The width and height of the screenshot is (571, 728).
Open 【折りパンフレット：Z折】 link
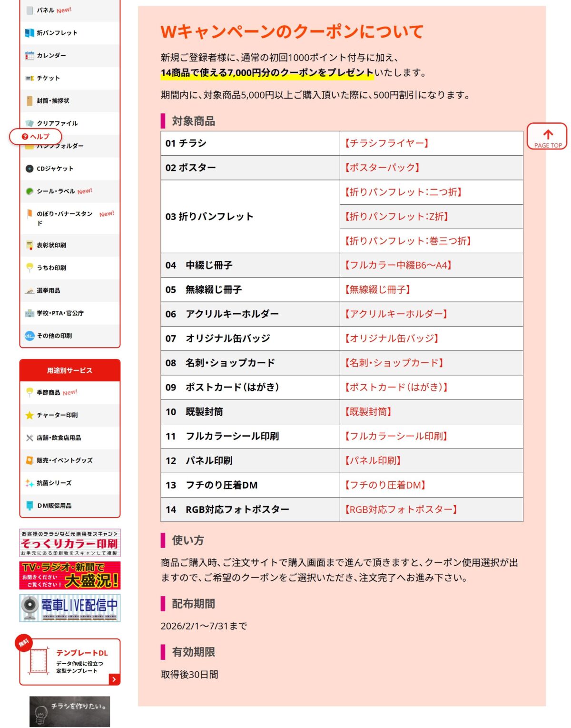397,216
